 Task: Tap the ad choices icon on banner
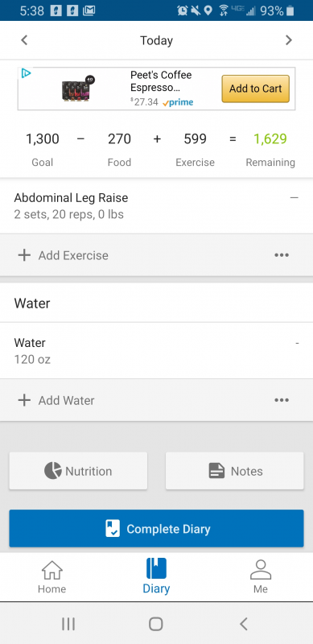tap(26, 73)
